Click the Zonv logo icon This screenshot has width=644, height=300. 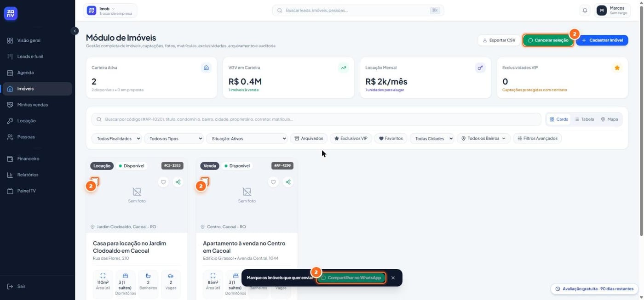tap(11, 14)
